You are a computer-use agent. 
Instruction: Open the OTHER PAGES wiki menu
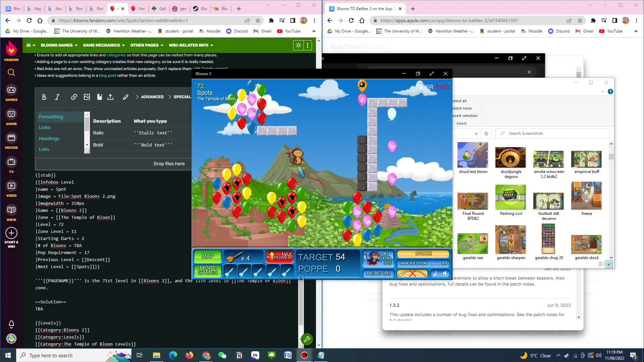[x=147, y=45]
